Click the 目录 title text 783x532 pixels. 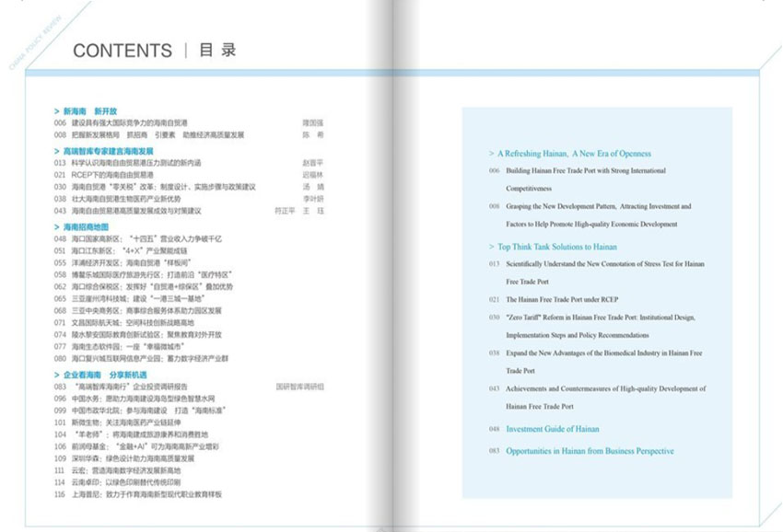217,51
